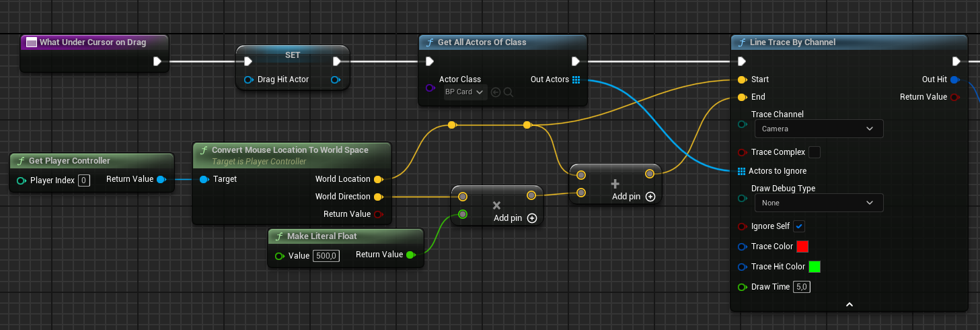This screenshot has height=330, width=980.
Task: Enable the Trace Complex checkbox
Action: (814, 152)
